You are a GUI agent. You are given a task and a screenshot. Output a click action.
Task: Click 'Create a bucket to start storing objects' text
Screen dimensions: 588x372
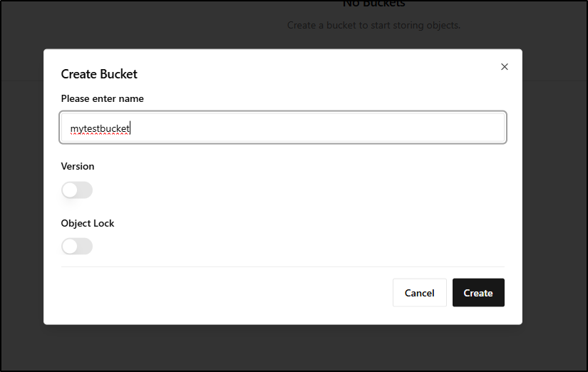coord(373,25)
